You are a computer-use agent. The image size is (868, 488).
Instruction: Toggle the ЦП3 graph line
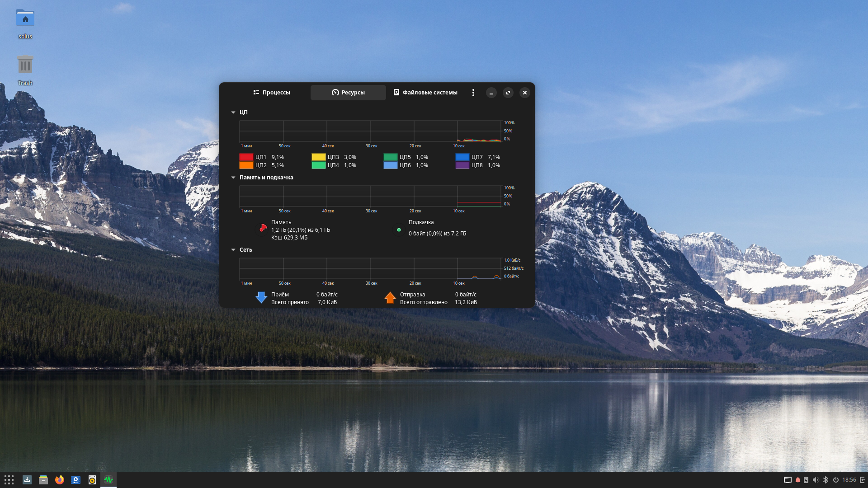pyautogui.click(x=318, y=157)
